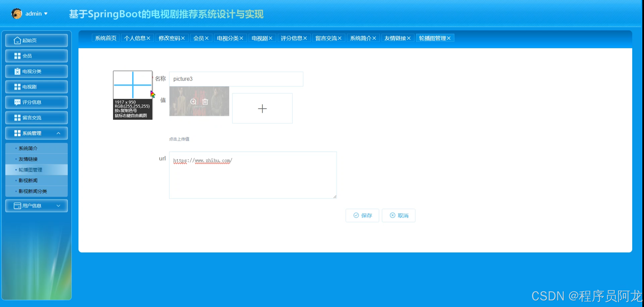Click chat bubble icon beside 评分信息
The width and height of the screenshot is (644, 307).
point(17,102)
